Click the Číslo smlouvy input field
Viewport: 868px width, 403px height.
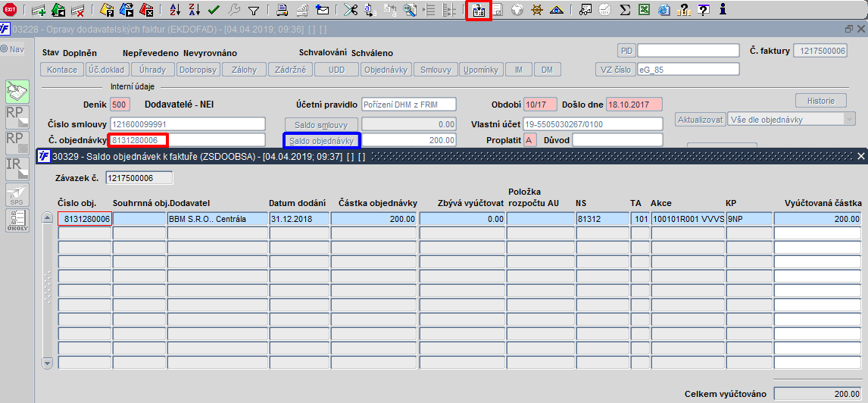click(x=188, y=124)
